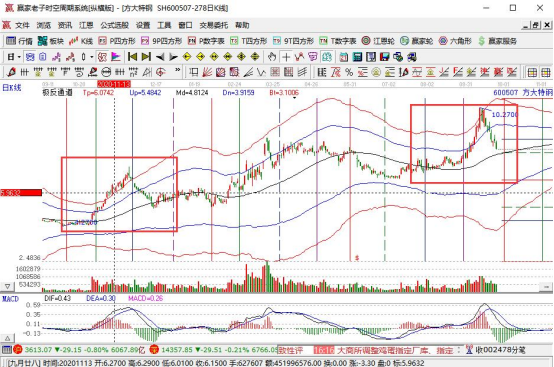This screenshot has width=554, height=367.
Task: Toggle the crosshair cursor button
Action: 286,57
